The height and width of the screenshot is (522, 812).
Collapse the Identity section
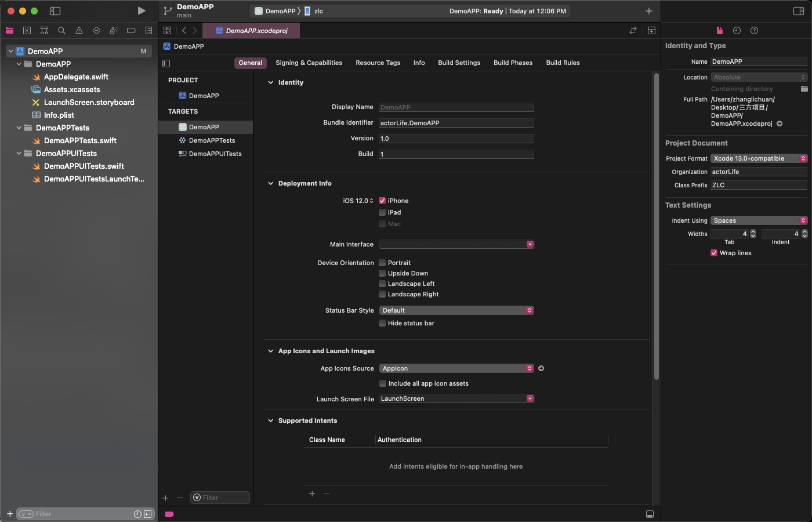[270, 82]
